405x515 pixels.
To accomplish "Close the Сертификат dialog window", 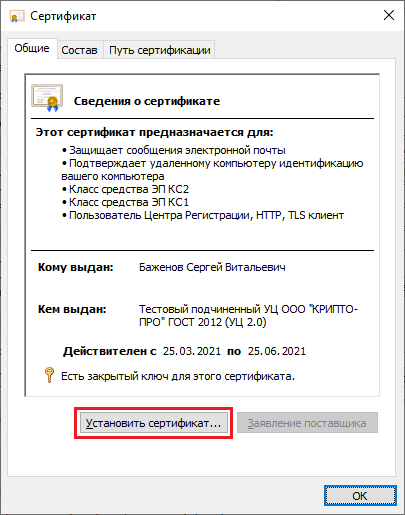I will point(389,15).
